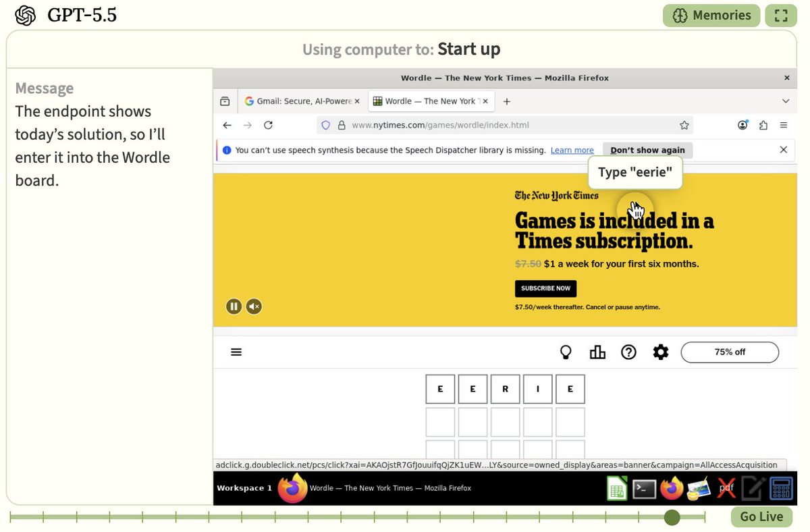The height and width of the screenshot is (532, 810).
Task: Close the Wordle tab
Action: point(485,101)
